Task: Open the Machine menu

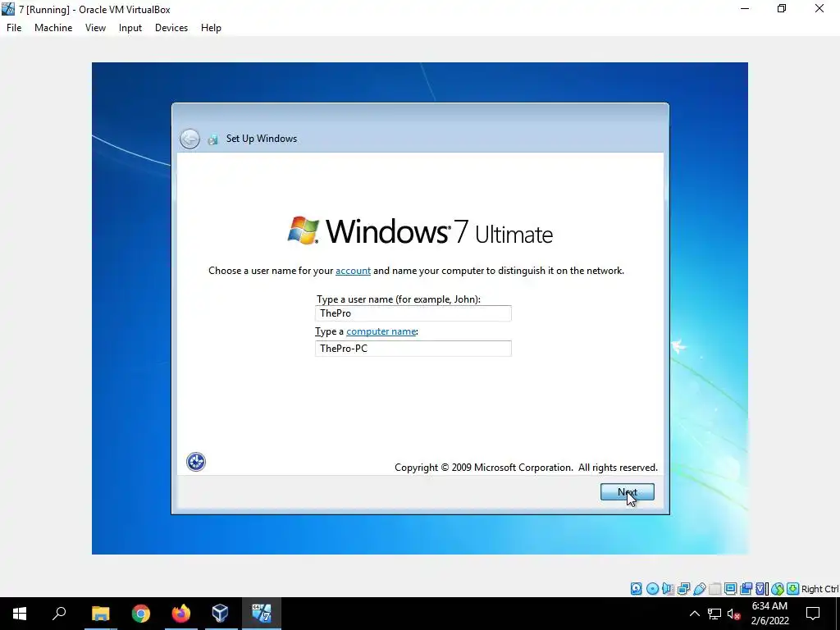Action: point(53,28)
